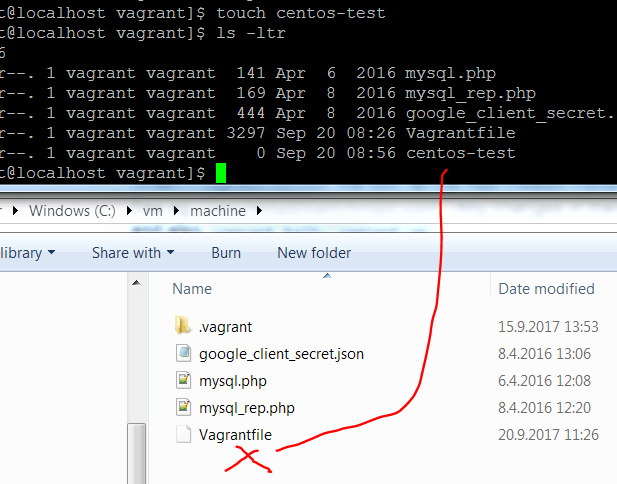Click the date 8.4.2016 12:20
The width and height of the screenshot is (617, 484).
click(544, 408)
